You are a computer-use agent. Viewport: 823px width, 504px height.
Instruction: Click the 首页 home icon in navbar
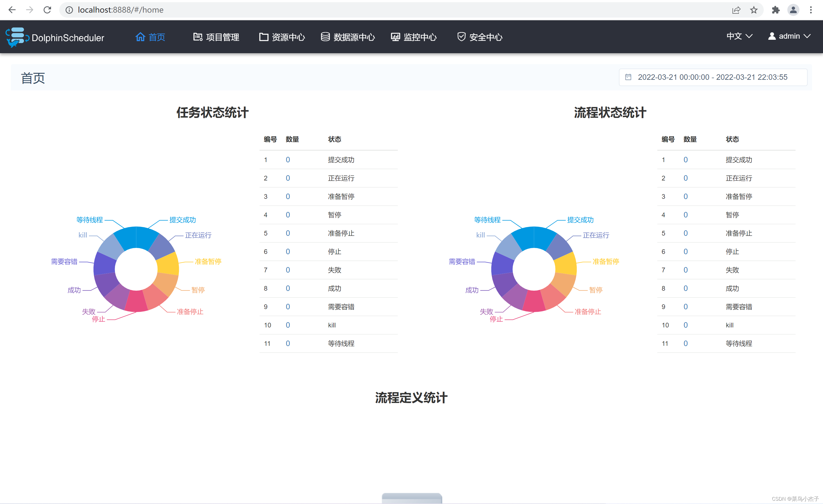point(140,37)
